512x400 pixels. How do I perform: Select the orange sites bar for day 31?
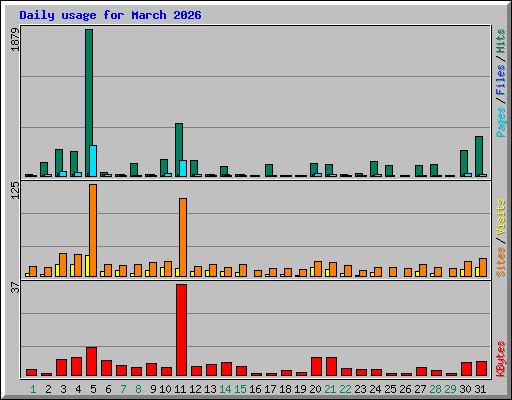tap(483, 267)
